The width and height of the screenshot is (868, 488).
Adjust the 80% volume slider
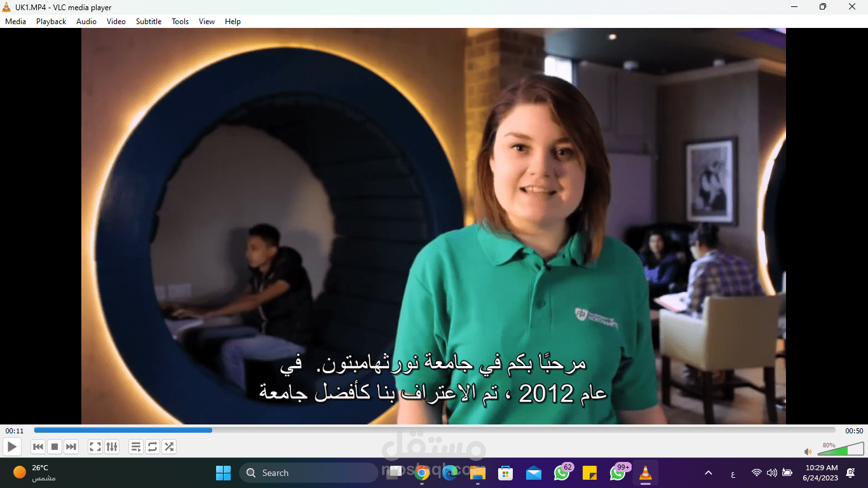point(841,450)
